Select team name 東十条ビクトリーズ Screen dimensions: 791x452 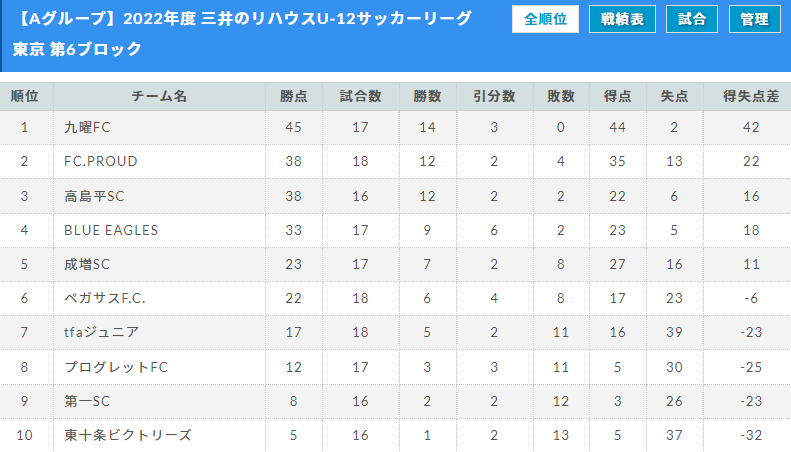128,435
